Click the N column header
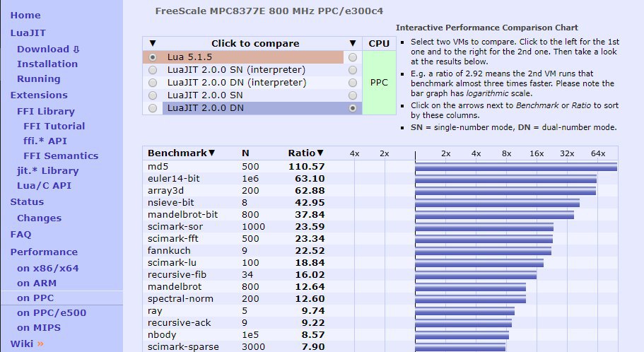Screen dimensions: 644x352 point(245,153)
